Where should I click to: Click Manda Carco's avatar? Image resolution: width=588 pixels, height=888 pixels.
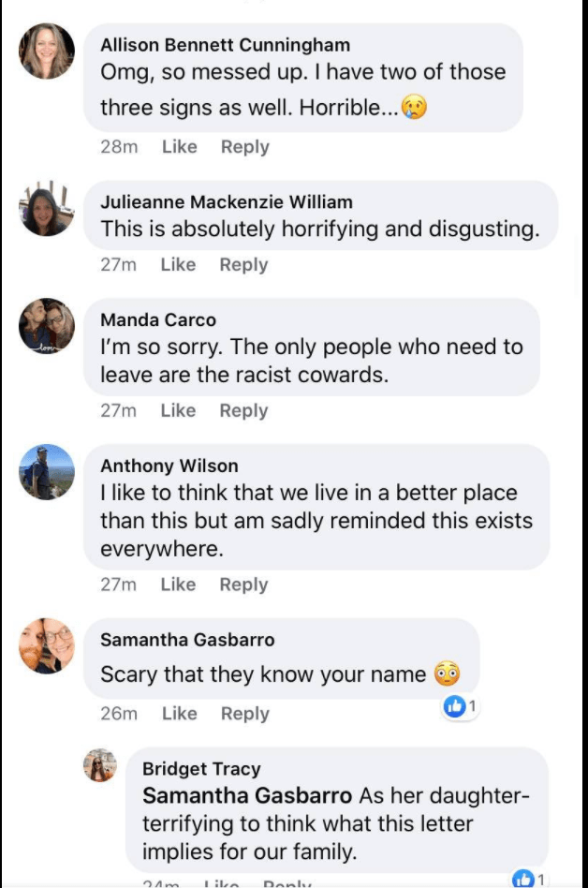47,326
